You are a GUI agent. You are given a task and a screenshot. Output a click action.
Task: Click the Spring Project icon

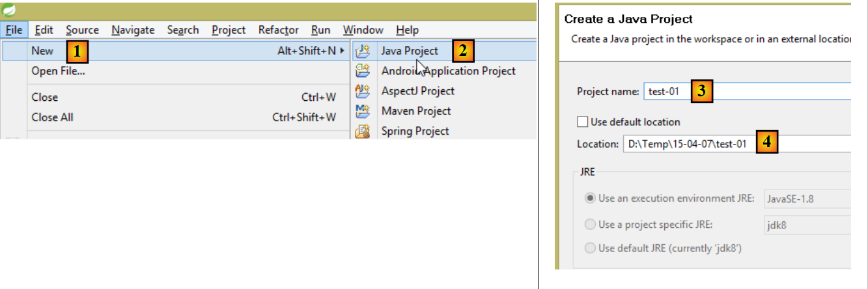[x=362, y=131]
